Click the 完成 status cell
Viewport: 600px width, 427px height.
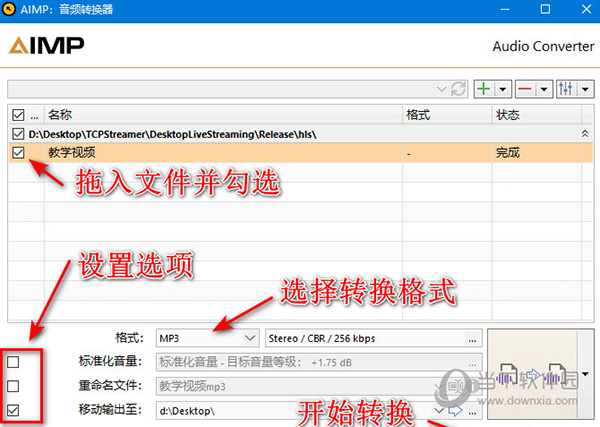pos(508,153)
